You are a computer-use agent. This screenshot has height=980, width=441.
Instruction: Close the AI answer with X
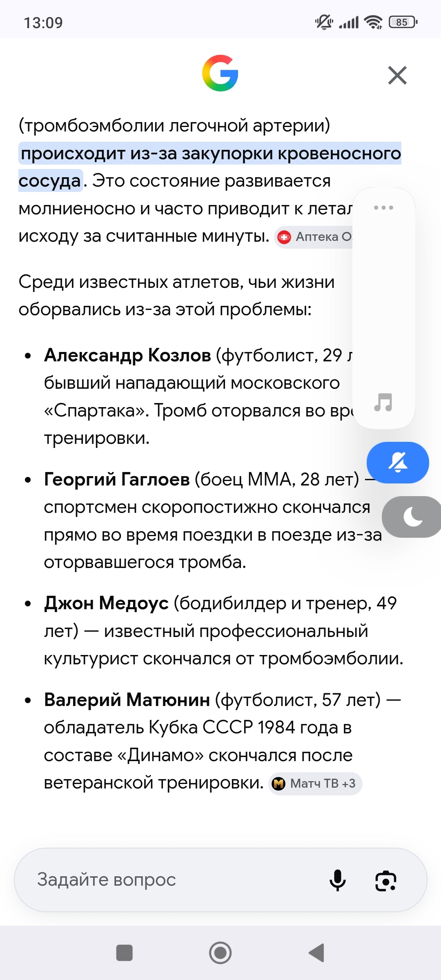(397, 75)
